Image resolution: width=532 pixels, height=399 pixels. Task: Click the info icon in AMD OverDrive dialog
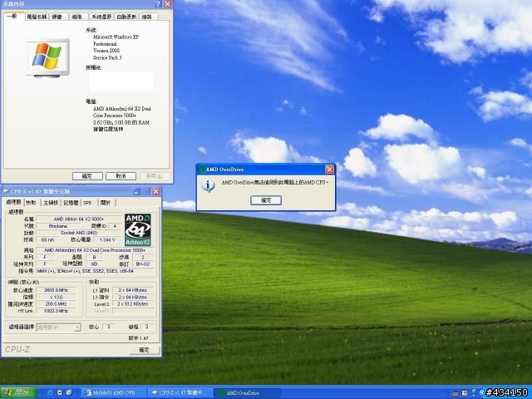pos(208,185)
